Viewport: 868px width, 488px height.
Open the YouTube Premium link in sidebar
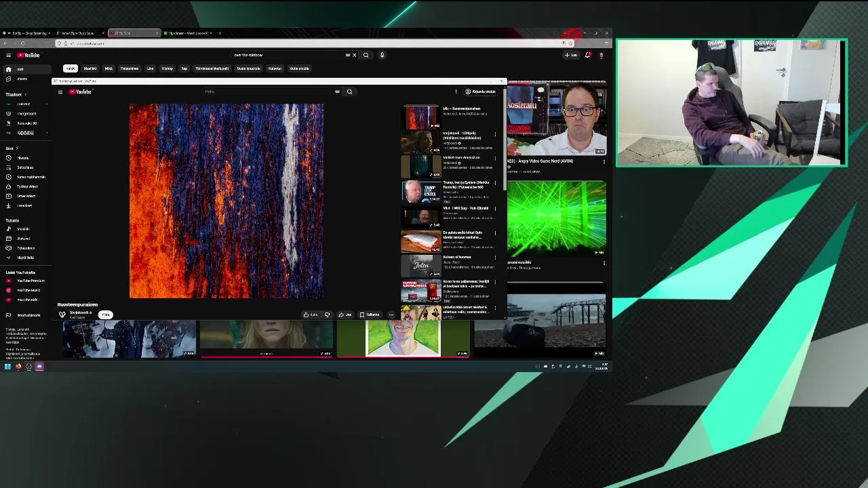[x=27, y=281]
